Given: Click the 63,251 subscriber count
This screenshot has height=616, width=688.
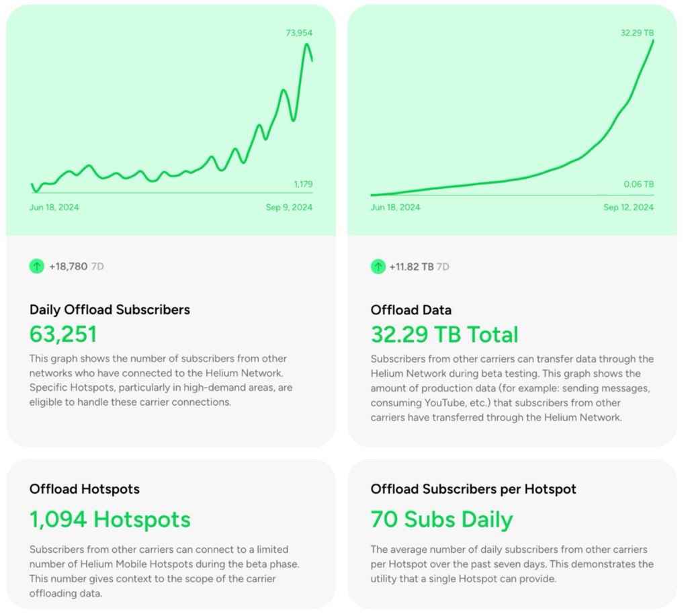Looking at the screenshot, I should pyautogui.click(x=63, y=334).
